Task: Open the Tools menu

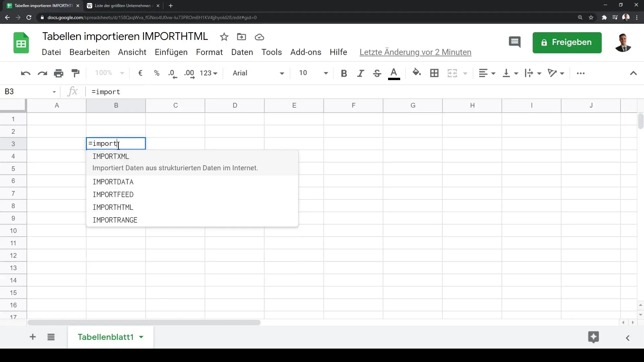Action: pos(272,52)
